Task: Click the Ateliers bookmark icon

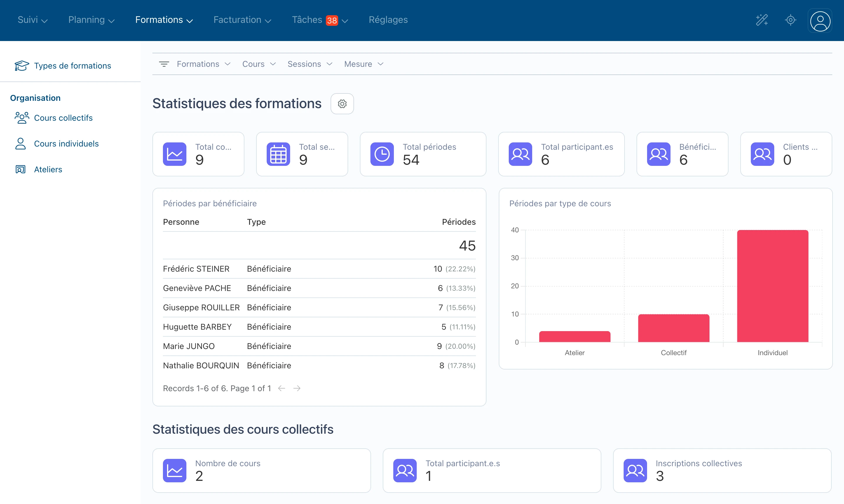Action: point(21,169)
